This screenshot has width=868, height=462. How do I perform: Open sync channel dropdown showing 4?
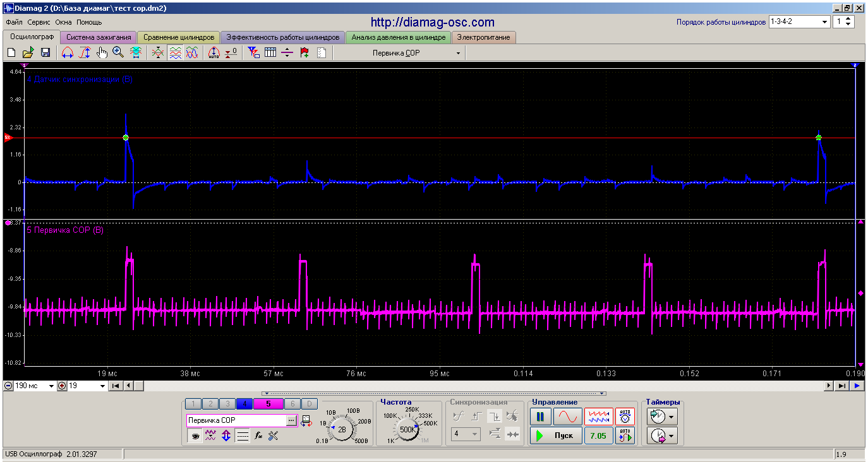tap(466, 434)
